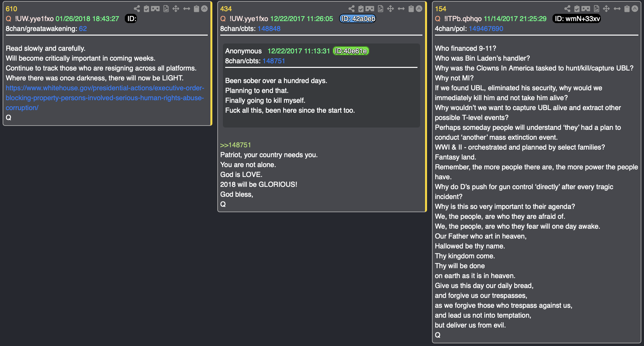The height and width of the screenshot is (346, 644).
Task: Click clipboard-check icon on post 610
Action: (147, 9)
